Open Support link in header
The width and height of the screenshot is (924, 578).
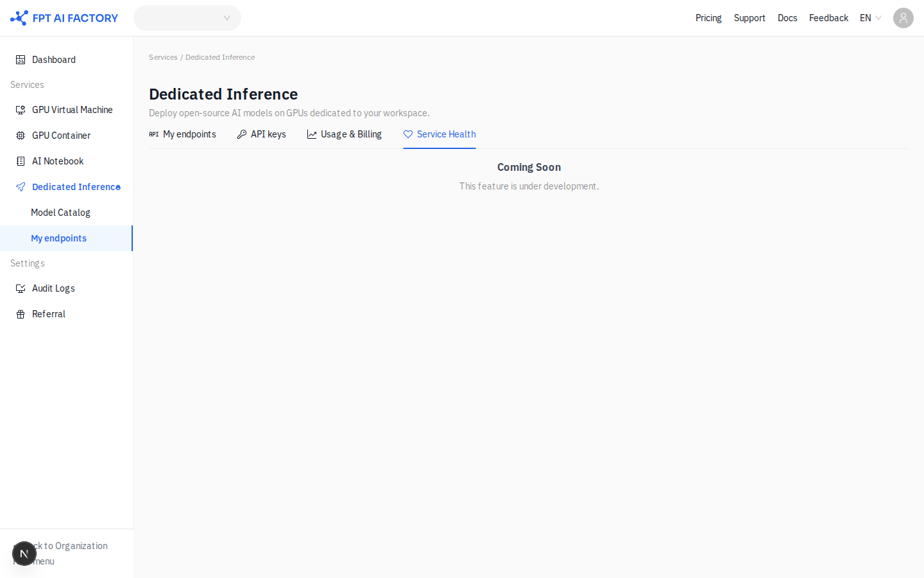pos(749,18)
